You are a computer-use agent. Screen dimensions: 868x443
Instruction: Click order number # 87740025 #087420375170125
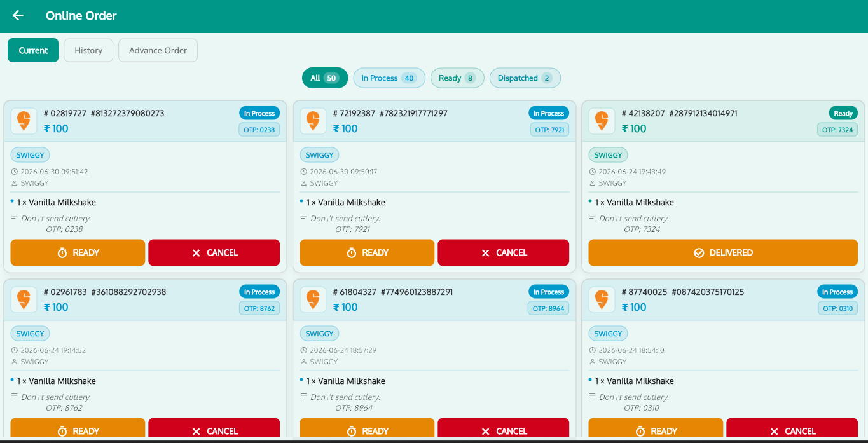683,292
